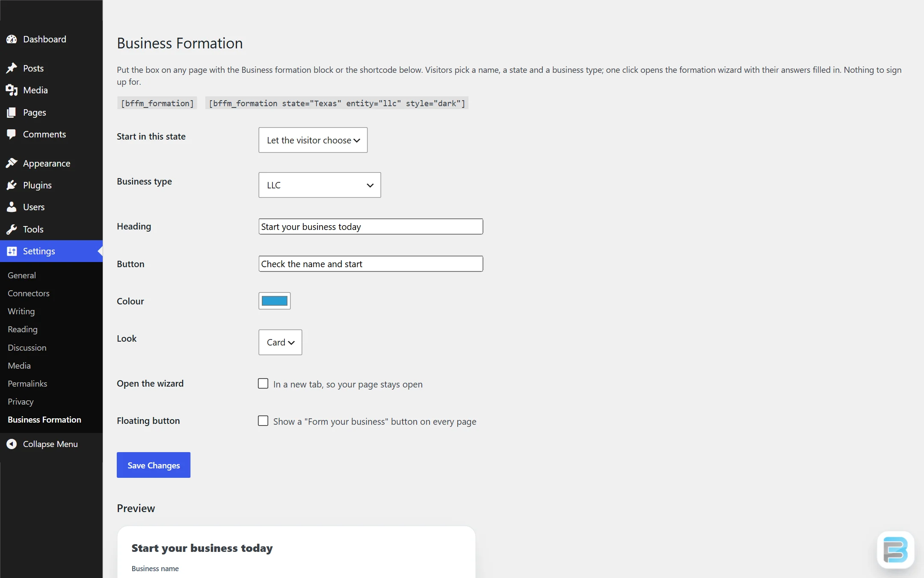
Task: Click the Plugins label in the sidebar
Action: click(x=37, y=185)
